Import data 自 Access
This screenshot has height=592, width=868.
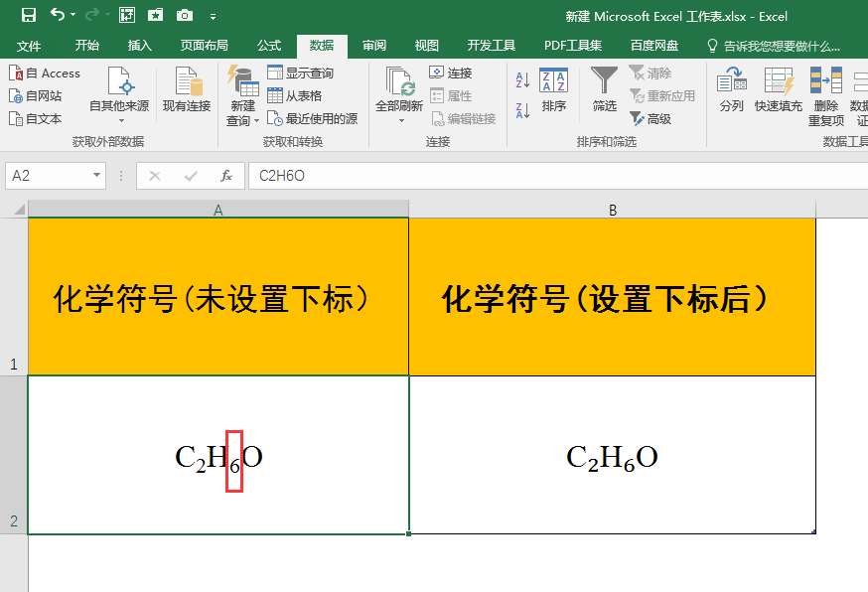click(45, 74)
